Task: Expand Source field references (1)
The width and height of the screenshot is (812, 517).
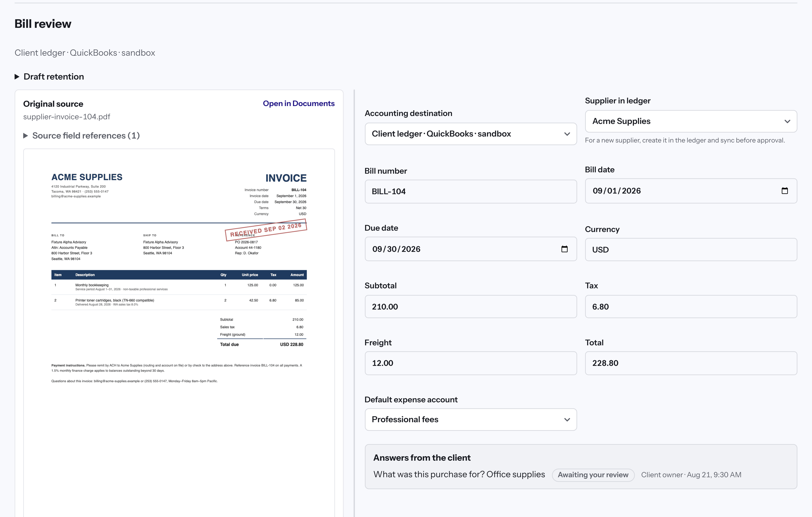Action: click(x=81, y=135)
